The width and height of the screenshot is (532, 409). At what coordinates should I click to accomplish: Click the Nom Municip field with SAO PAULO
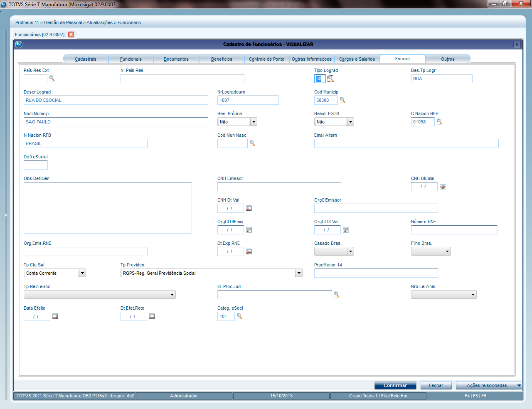(x=116, y=122)
